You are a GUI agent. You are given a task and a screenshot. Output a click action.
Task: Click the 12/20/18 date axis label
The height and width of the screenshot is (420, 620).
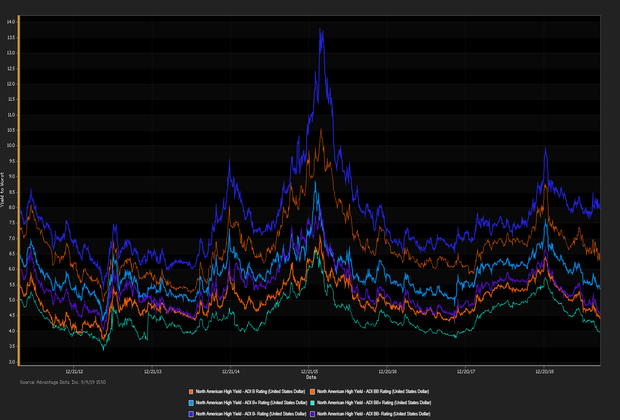544,372
